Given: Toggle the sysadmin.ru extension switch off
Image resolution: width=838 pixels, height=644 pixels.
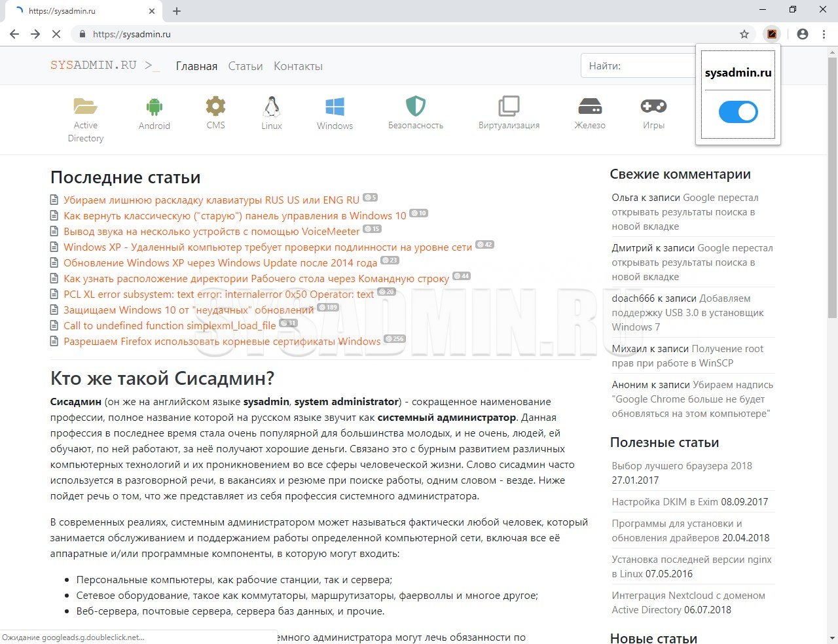Looking at the screenshot, I should [738, 112].
